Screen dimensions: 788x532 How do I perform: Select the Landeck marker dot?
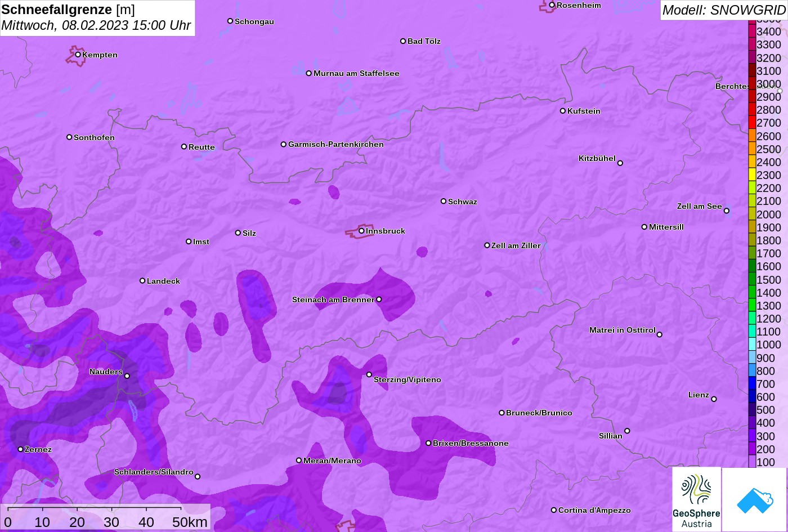(x=142, y=280)
